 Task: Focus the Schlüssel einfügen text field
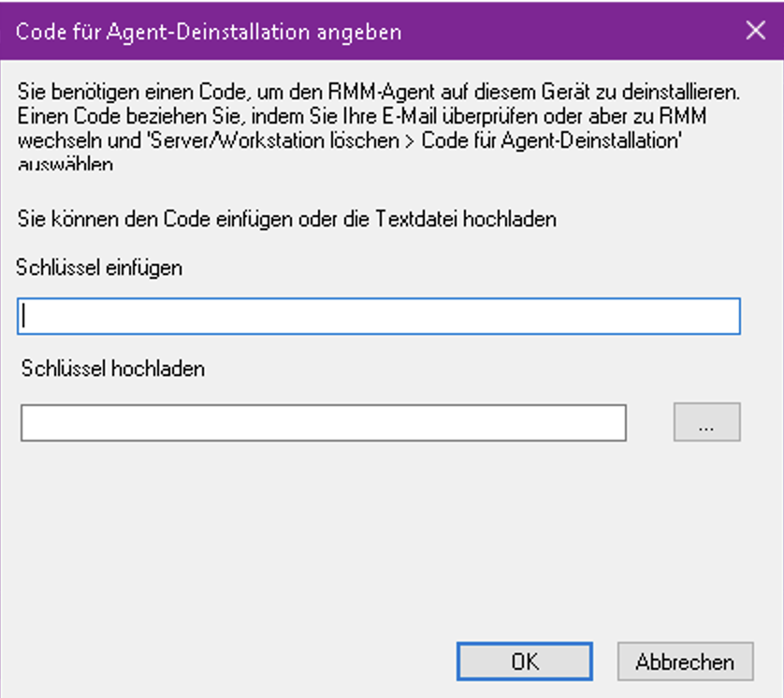pyautogui.click(x=378, y=316)
